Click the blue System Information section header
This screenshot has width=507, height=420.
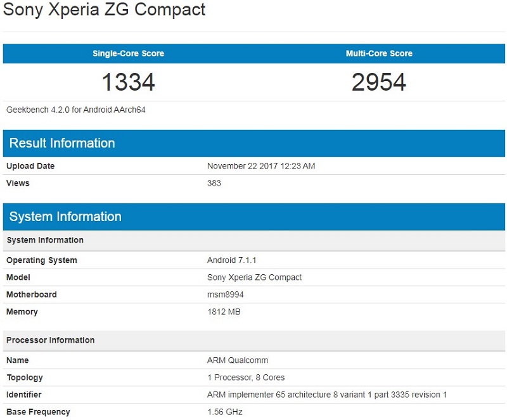[x=65, y=217]
